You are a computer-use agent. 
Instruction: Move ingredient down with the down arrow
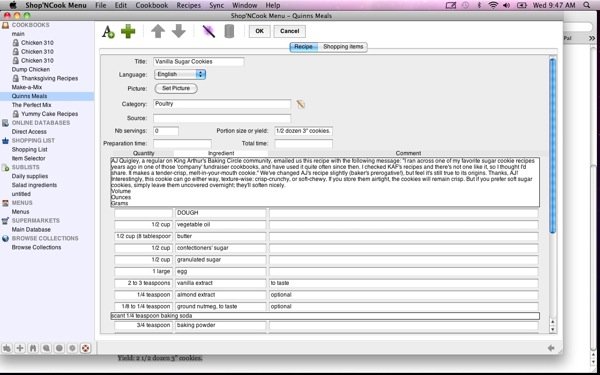point(179,31)
